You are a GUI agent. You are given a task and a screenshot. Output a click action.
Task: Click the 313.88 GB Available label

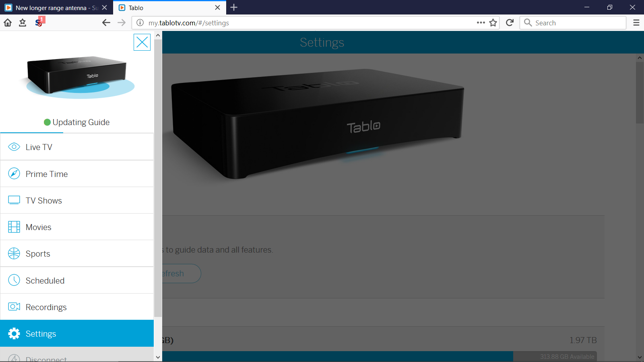pos(567,357)
